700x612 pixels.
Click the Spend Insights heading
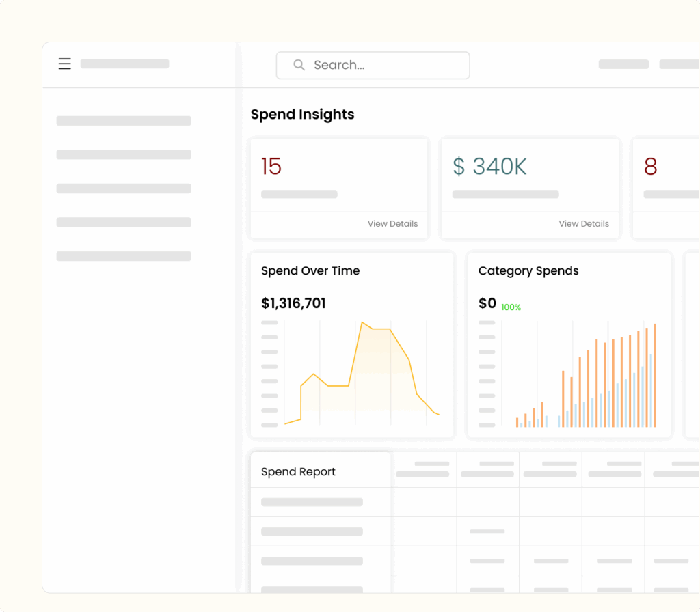click(x=302, y=115)
